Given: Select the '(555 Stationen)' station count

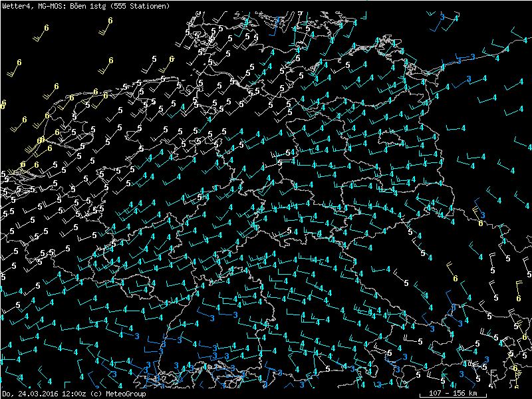Looking at the screenshot, I should click(140, 6).
